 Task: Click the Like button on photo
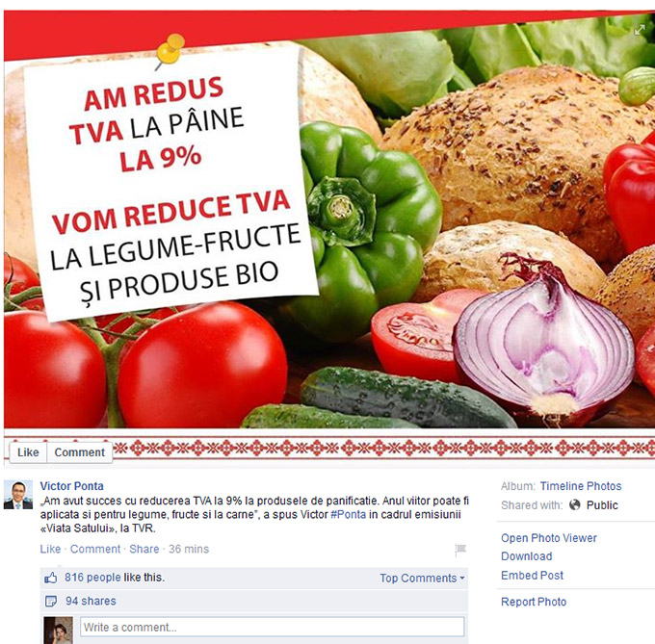tap(28, 452)
